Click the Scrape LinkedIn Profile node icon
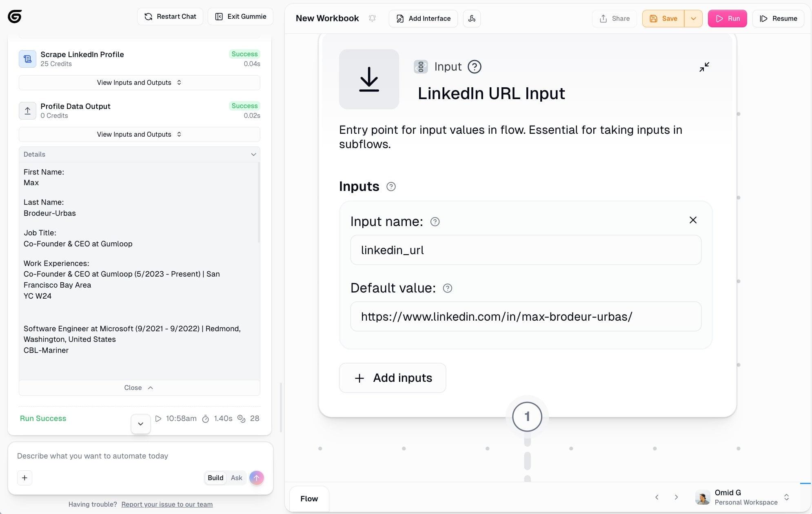This screenshot has width=812, height=514. (x=27, y=59)
